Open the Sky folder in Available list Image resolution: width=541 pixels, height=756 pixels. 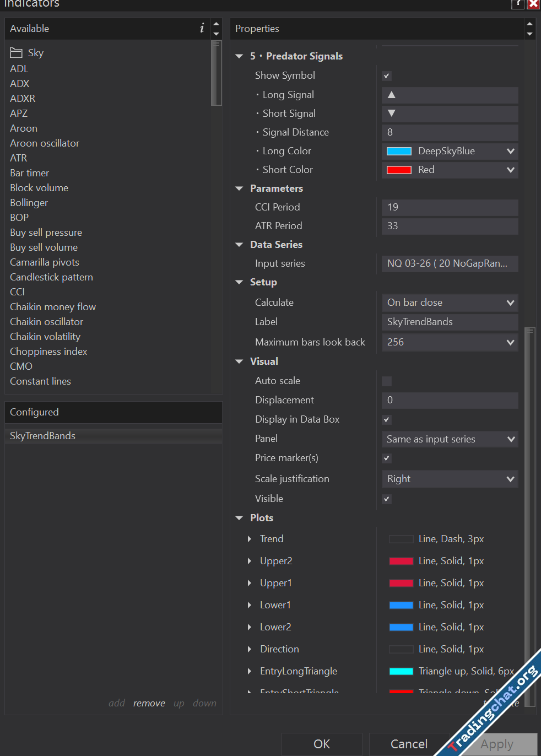pos(27,53)
